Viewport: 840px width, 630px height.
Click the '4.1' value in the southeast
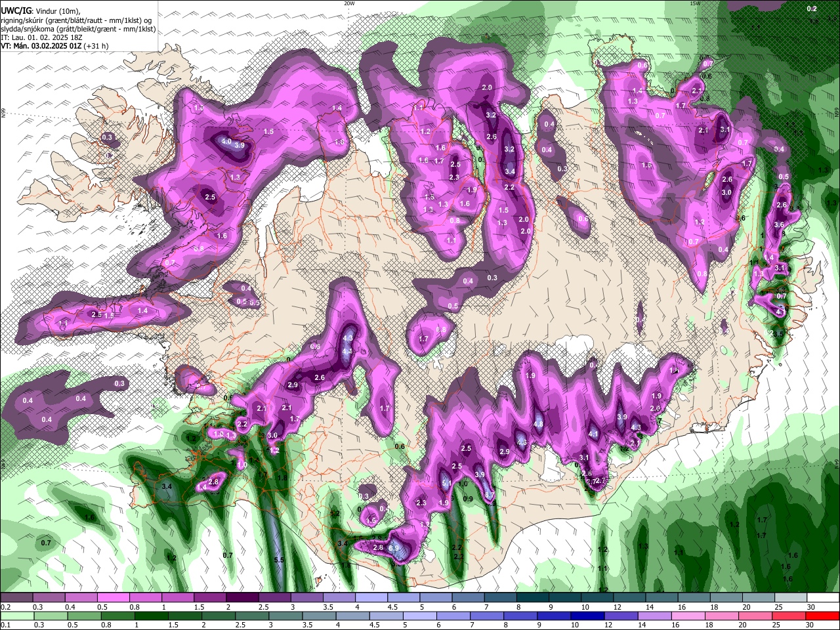(x=593, y=434)
